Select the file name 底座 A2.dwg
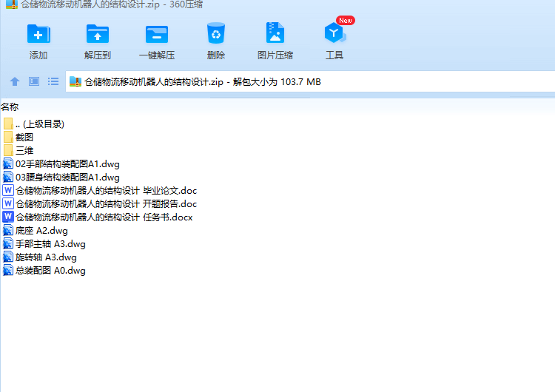555x392 pixels. tap(41, 230)
